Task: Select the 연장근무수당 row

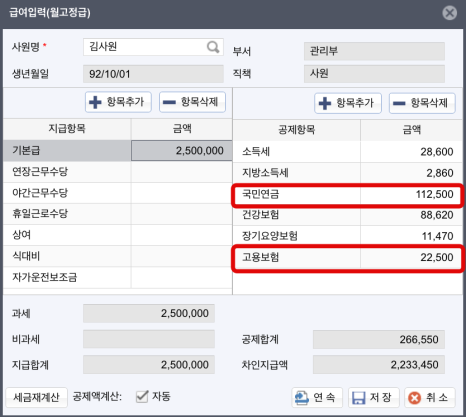Action: 118,172
